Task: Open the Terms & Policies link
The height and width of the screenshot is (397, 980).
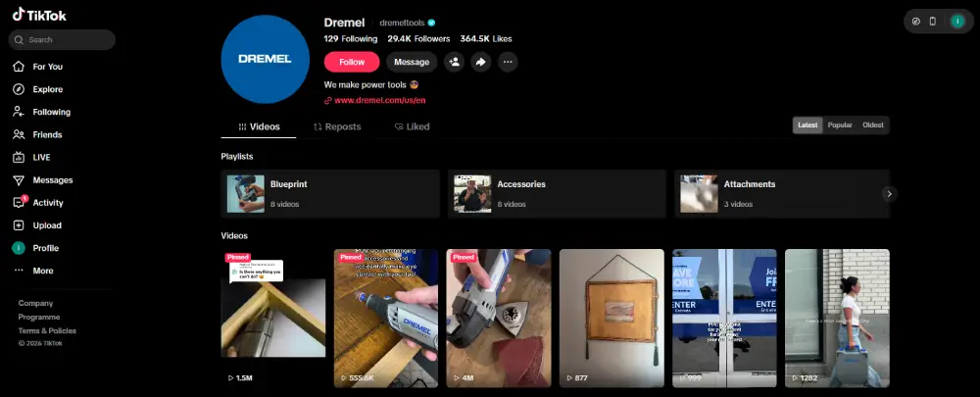Action: 47,330
